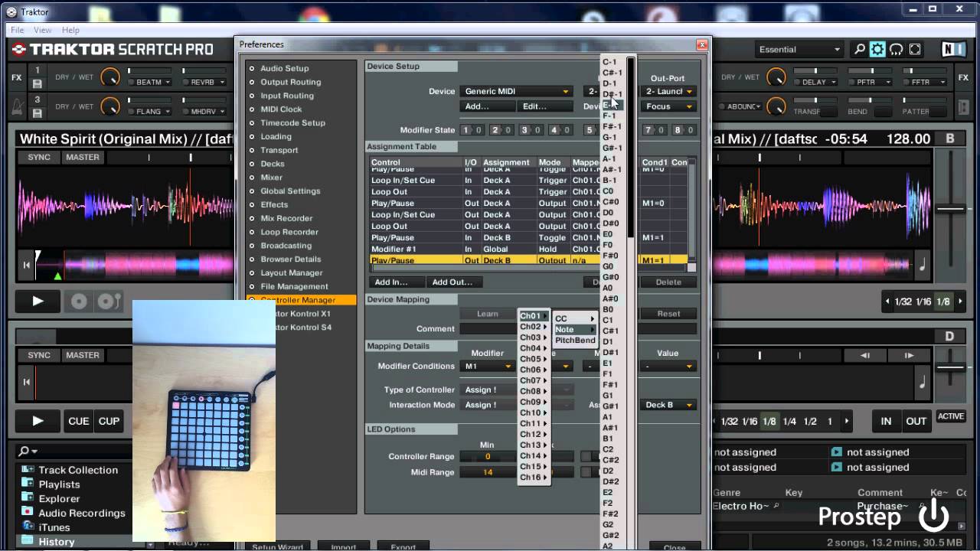Click the metronome icon below FX label

(x=17, y=108)
